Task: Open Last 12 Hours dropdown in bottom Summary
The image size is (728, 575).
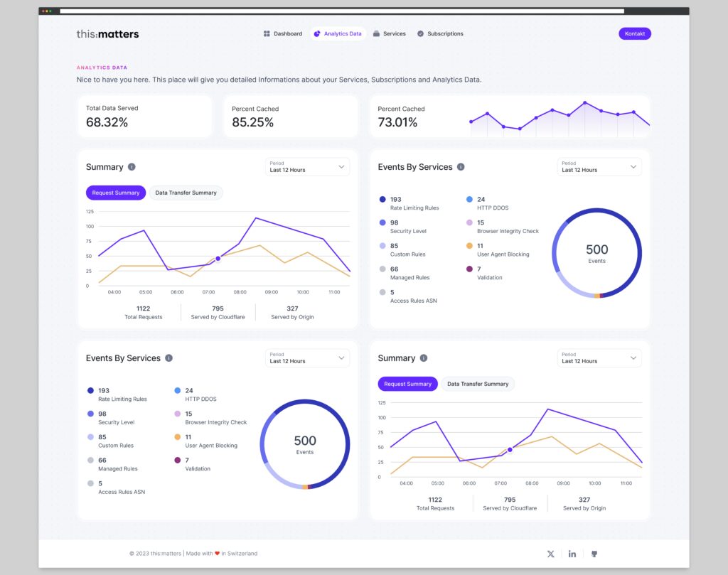Action: [x=599, y=358]
